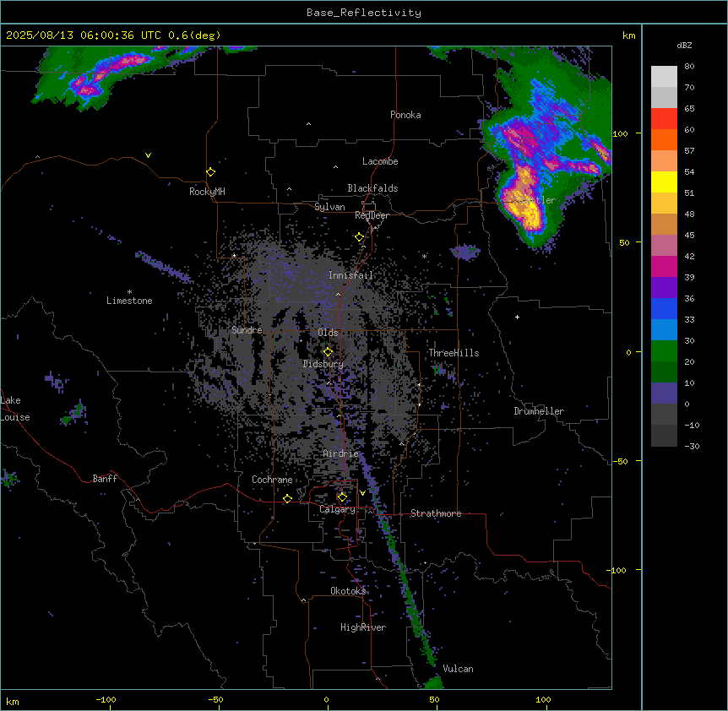The width and height of the screenshot is (728, 711).
Task: Click the Olds town label
Action: (x=328, y=333)
